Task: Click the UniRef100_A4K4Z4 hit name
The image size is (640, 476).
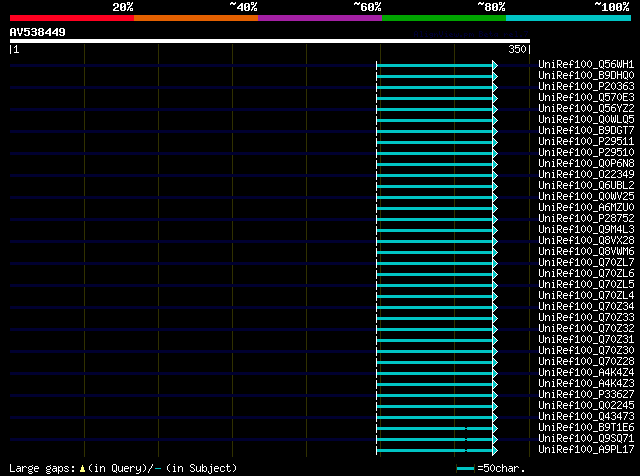Action: point(586,373)
